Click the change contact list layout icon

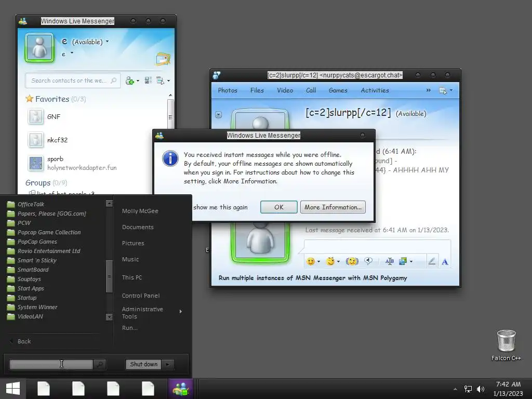[x=148, y=81]
